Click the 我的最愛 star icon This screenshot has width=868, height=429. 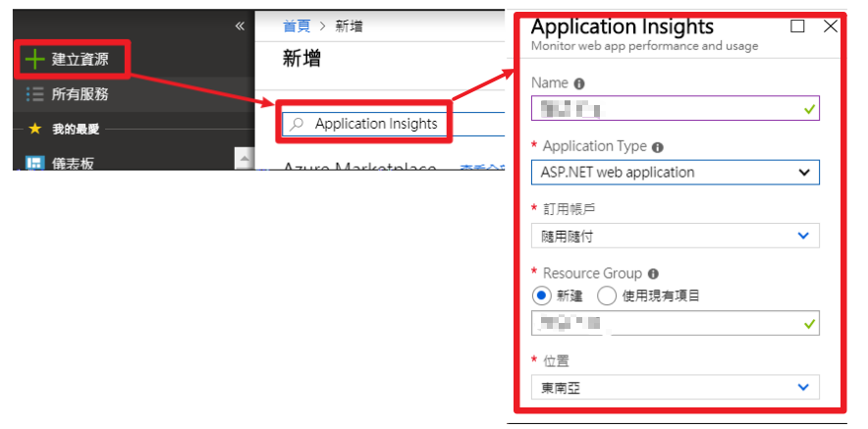point(35,129)
